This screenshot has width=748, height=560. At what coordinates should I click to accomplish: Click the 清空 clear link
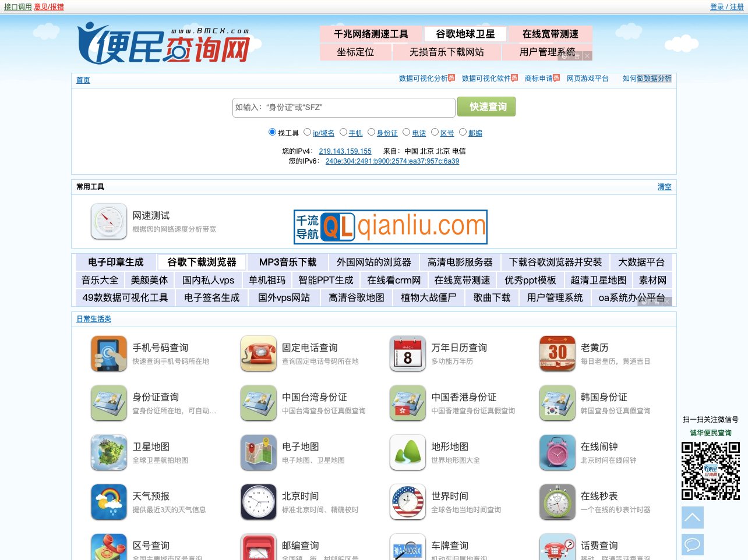click(x=664, y=187)
